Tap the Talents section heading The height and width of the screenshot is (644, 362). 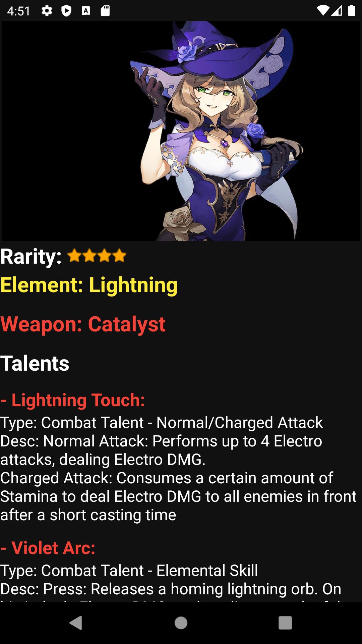35,363
